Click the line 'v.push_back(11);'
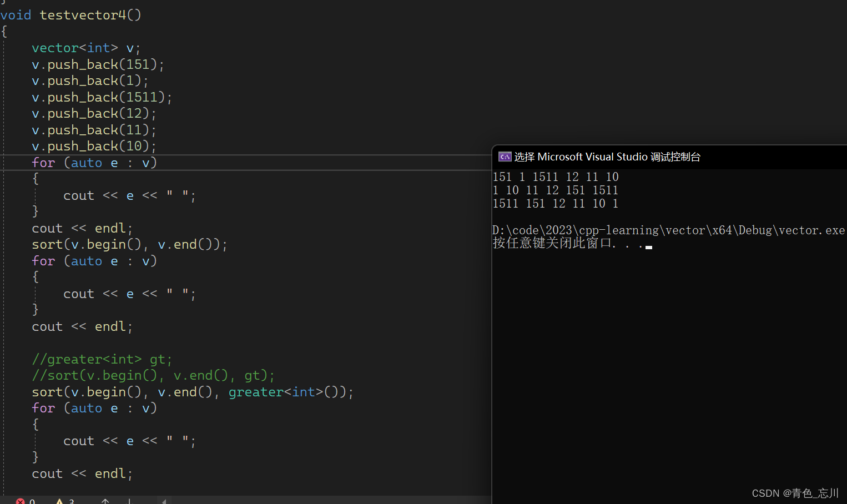 (x=94, y=130)
